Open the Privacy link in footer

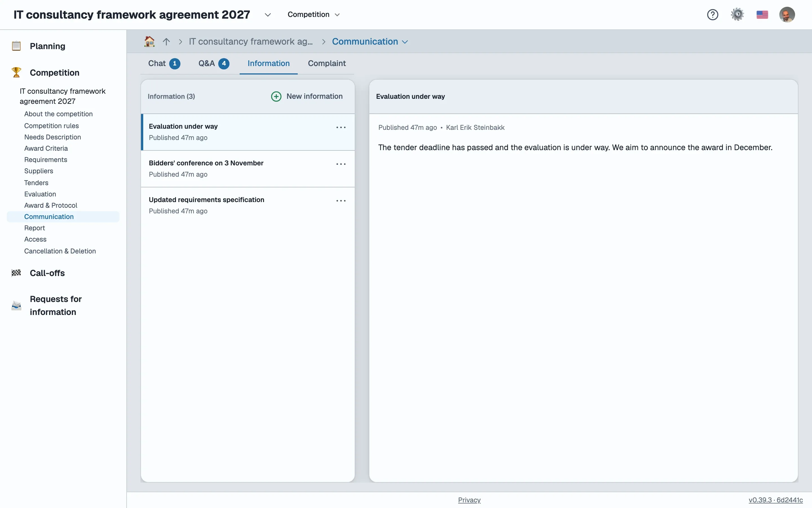point(469,500)
